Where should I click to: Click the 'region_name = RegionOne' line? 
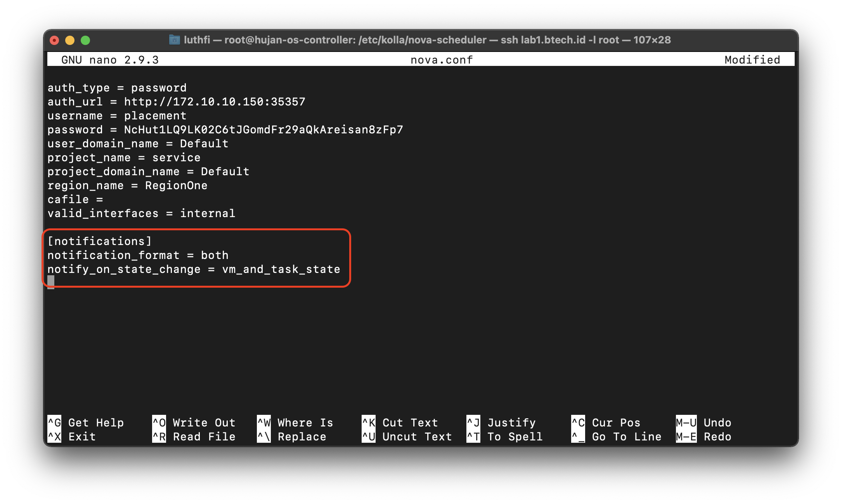click(x=128, y=185)
